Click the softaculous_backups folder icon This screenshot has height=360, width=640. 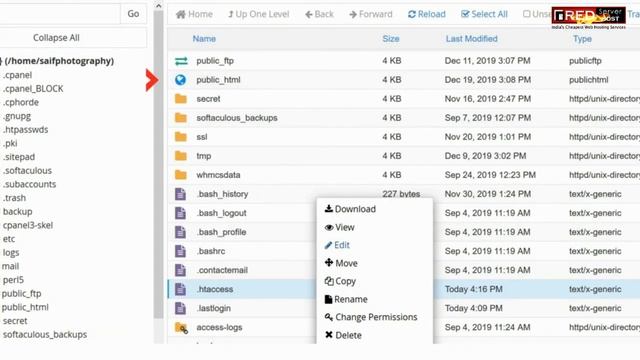click(181, 118)
